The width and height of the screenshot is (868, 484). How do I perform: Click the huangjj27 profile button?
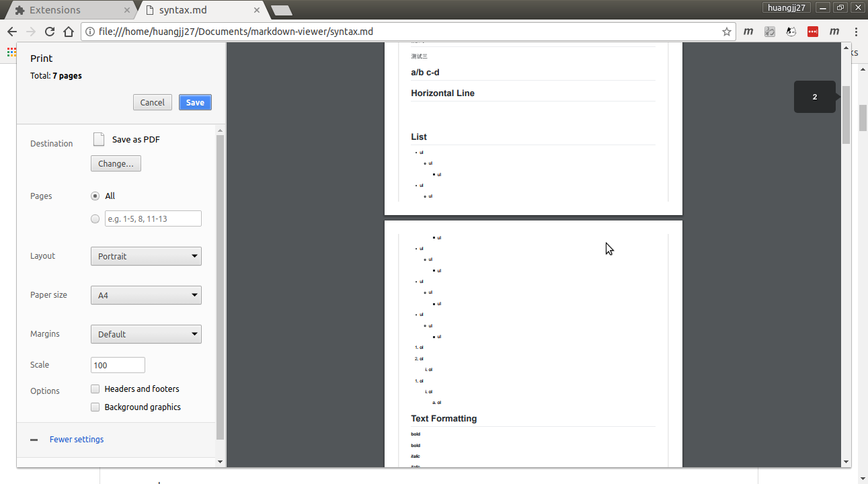click(x=787, y=8)
